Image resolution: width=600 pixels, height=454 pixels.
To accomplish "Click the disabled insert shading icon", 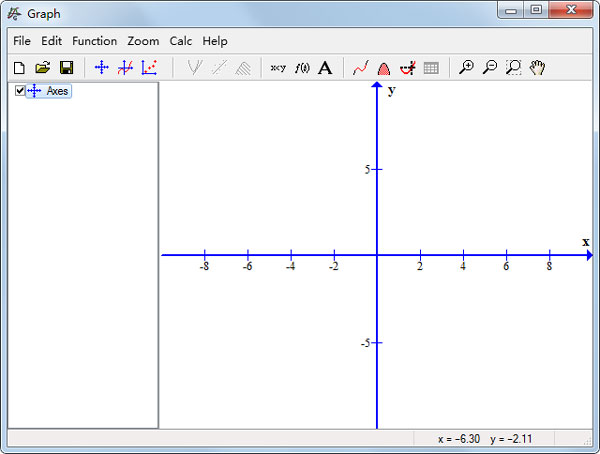I will (x=243, y=68).
